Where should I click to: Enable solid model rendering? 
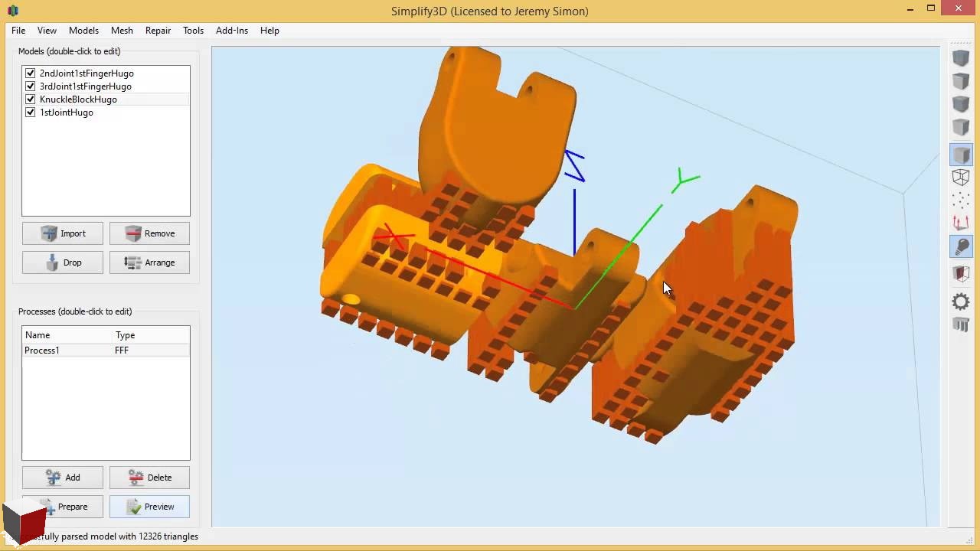(961, 155)
